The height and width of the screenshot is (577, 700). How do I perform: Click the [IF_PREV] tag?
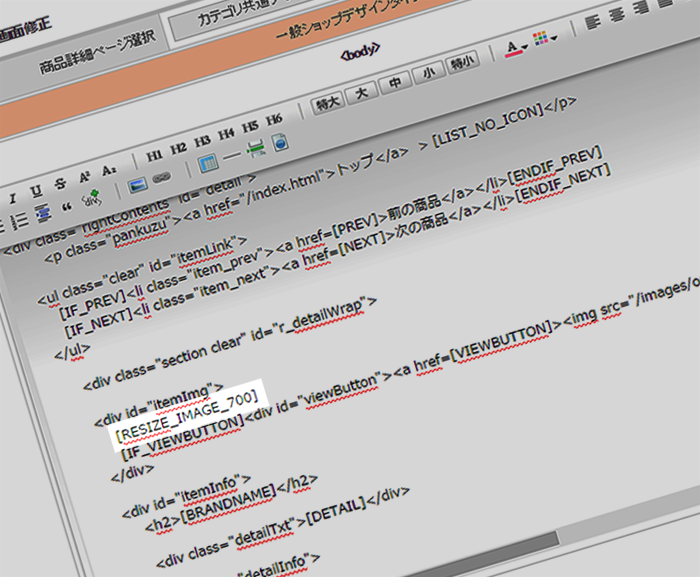(92, 305)
